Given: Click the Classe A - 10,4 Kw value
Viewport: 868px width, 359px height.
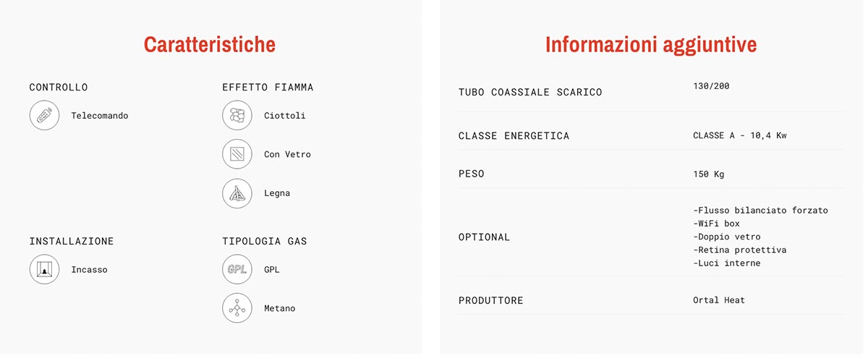Looking at the screenshot, I should tap(740, 136).
